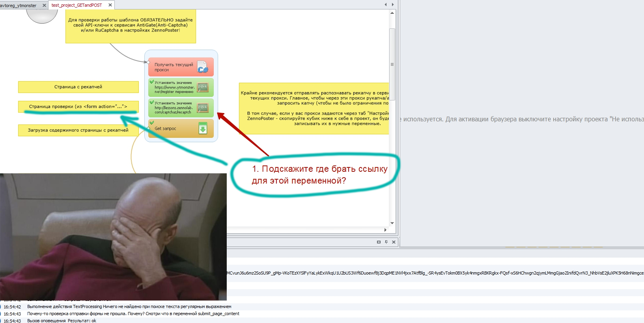Click the 'Страница с рекапчей' note
The width and height of the screenshot is (644, 323).
(78, 87)
